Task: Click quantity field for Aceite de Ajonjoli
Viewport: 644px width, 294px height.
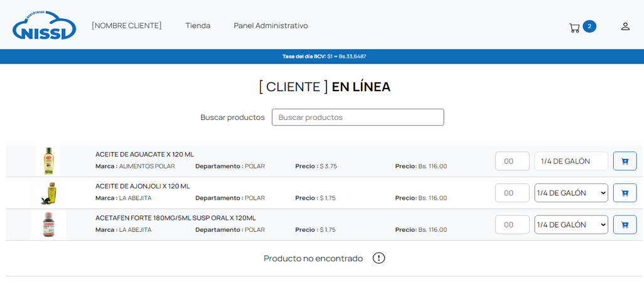Action: click(x=512, y=193)
